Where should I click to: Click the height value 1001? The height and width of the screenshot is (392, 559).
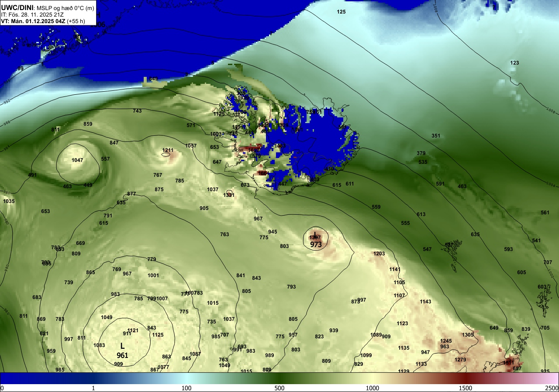point(153,275)
